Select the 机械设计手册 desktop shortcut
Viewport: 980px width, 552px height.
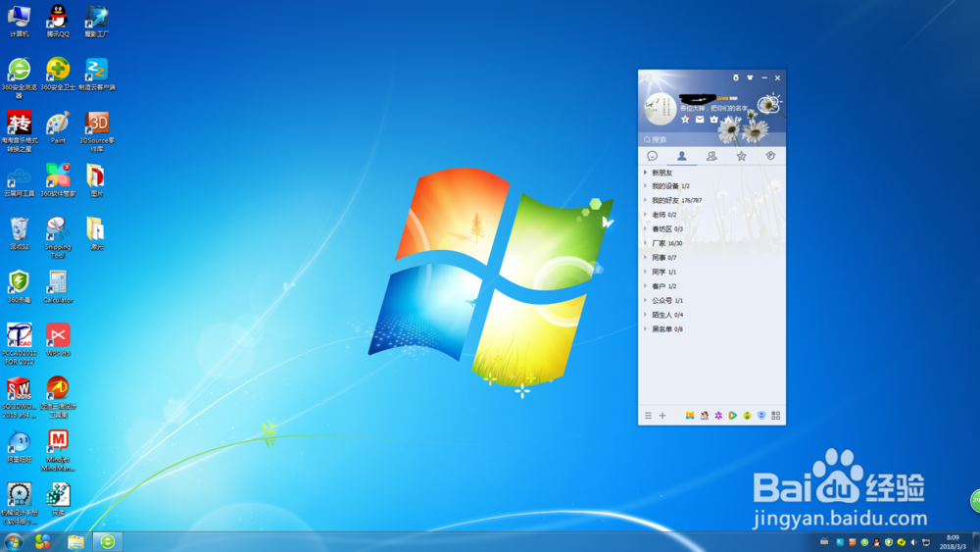[x=20, y=504]
